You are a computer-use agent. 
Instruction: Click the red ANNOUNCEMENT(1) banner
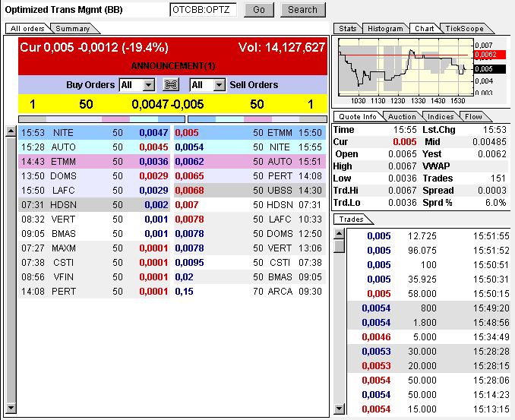click(x=173, y=66)
